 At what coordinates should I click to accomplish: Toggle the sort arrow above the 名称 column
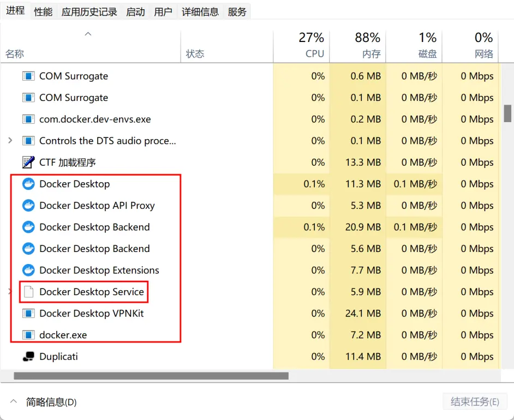click(x=88, y=34)
